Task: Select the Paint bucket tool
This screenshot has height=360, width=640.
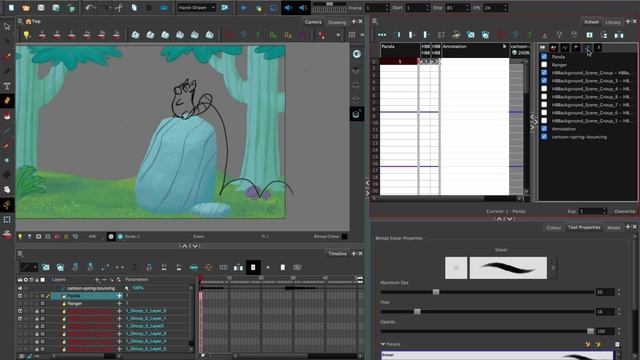Action: pyautogui.click(x=7, y=116)
